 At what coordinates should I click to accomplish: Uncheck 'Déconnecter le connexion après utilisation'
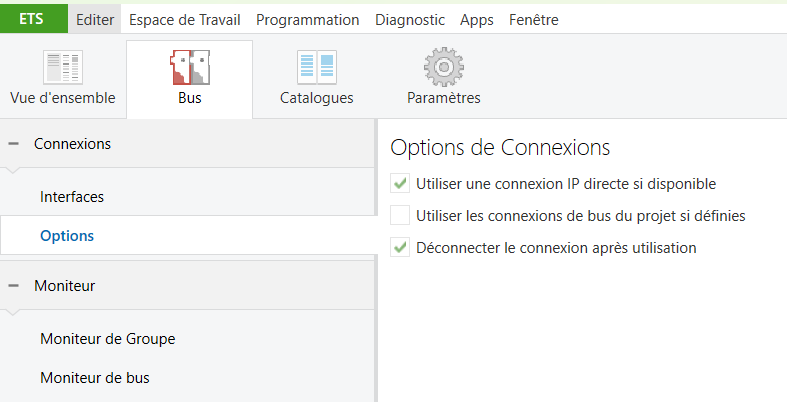pos(400,247)
